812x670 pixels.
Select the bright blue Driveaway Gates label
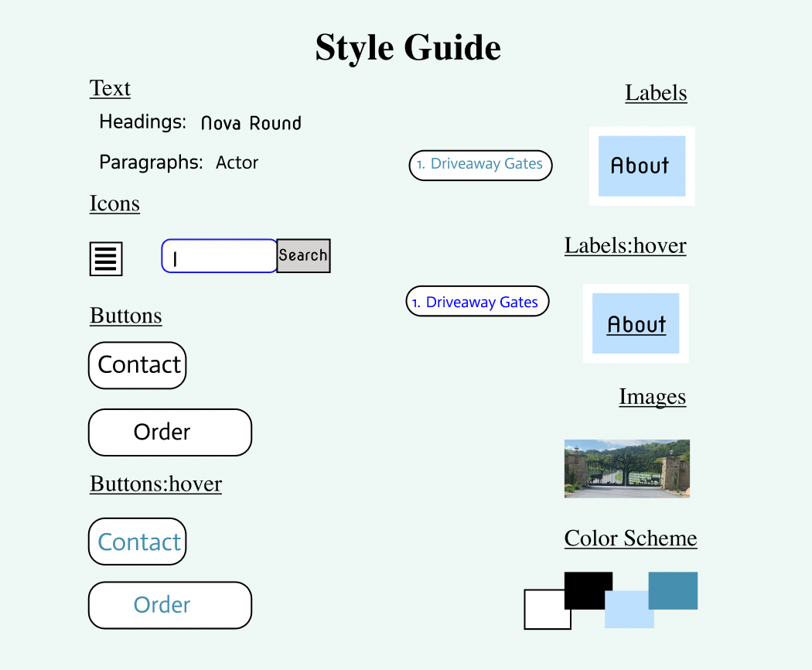click(477, 302)
